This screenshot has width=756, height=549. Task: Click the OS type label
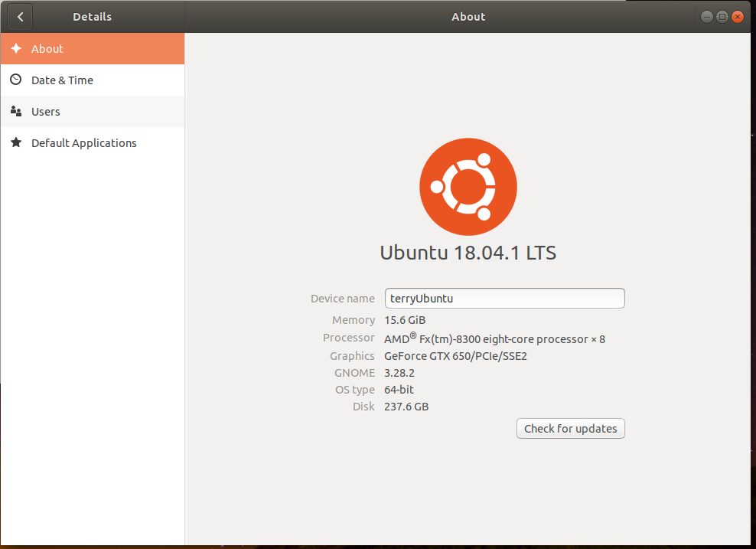pos(355,390)
